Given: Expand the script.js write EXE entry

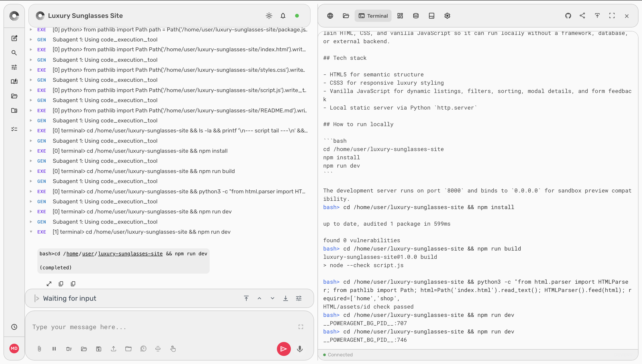Looking at the screenshot, I should tap(31, 90).
